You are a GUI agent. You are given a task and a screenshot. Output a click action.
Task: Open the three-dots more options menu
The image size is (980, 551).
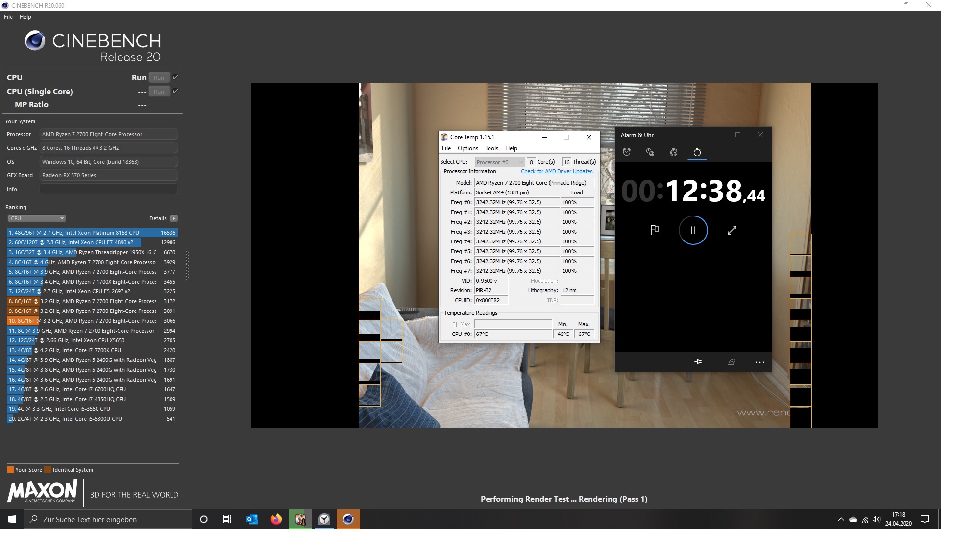point(759,362)
